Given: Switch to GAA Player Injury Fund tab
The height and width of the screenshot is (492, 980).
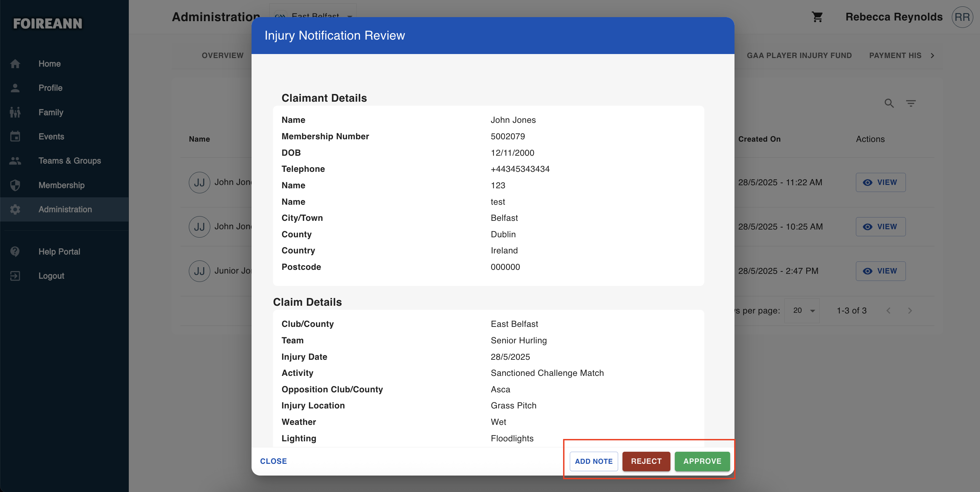Looking at the screenshot, I should (x=799, y=56).
